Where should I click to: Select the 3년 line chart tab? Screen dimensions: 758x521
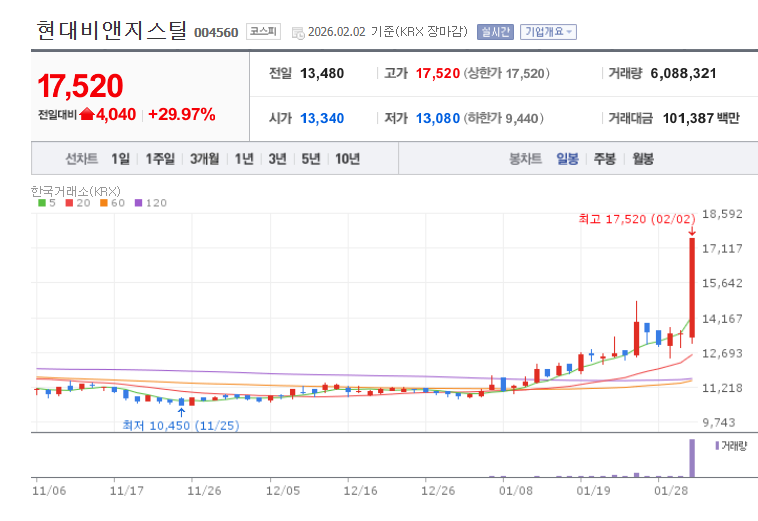277,159
